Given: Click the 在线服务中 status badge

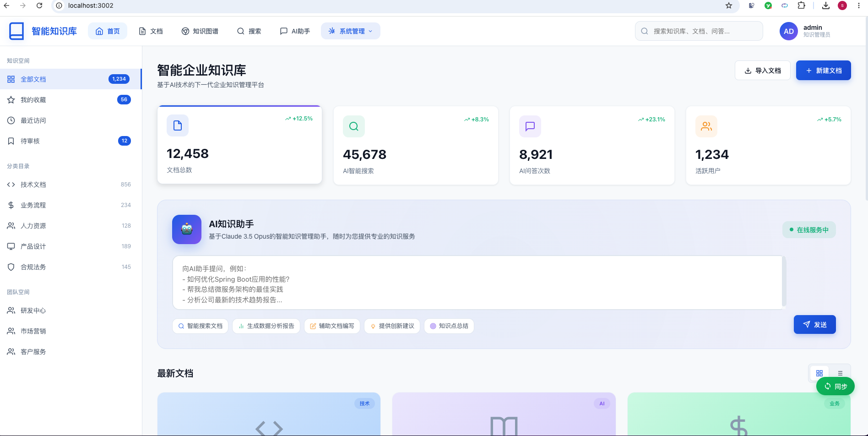Looking at the screenshot, I should tap(809, 230).
